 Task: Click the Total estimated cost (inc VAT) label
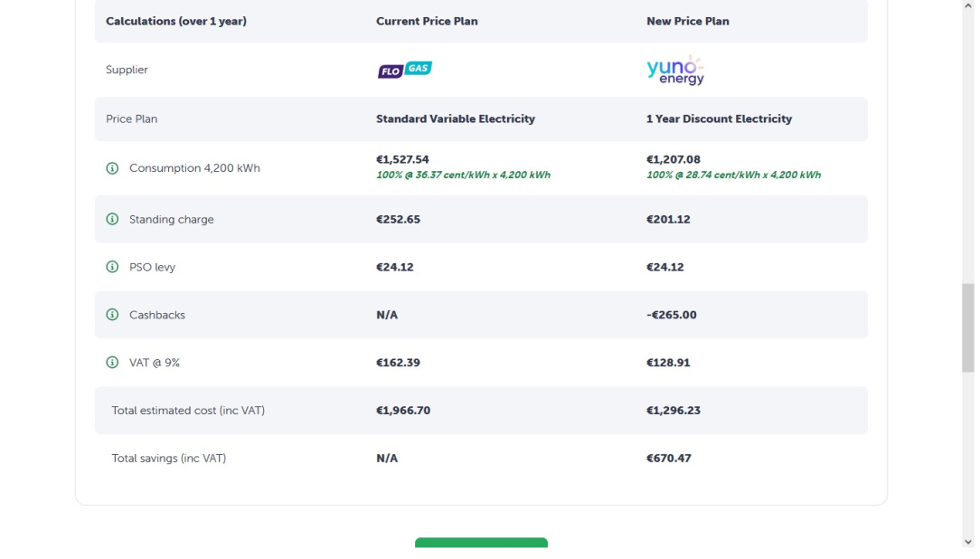coord(188,411)
